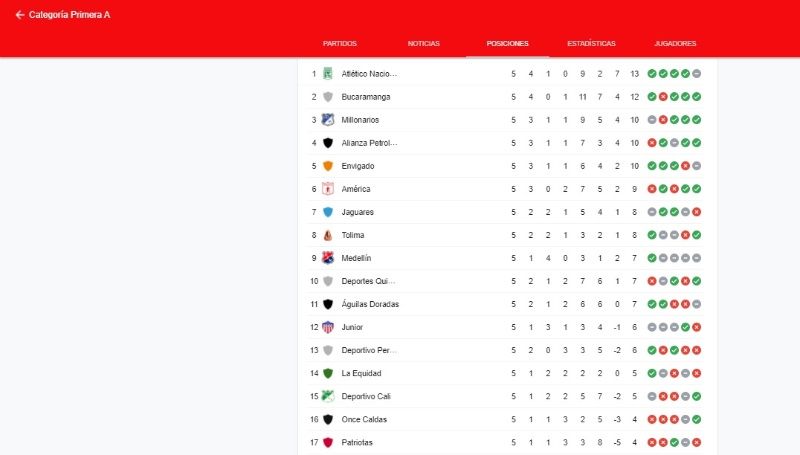
Task: Click the La Equidad green shield icon
Action: point(328,373)
